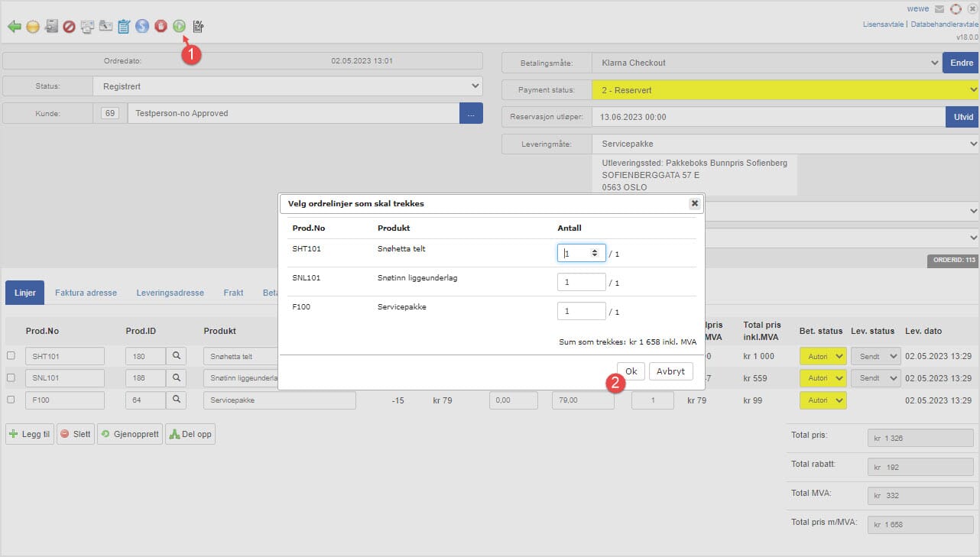Switch to the Faktura adresse tab

(x=86, y=293)
